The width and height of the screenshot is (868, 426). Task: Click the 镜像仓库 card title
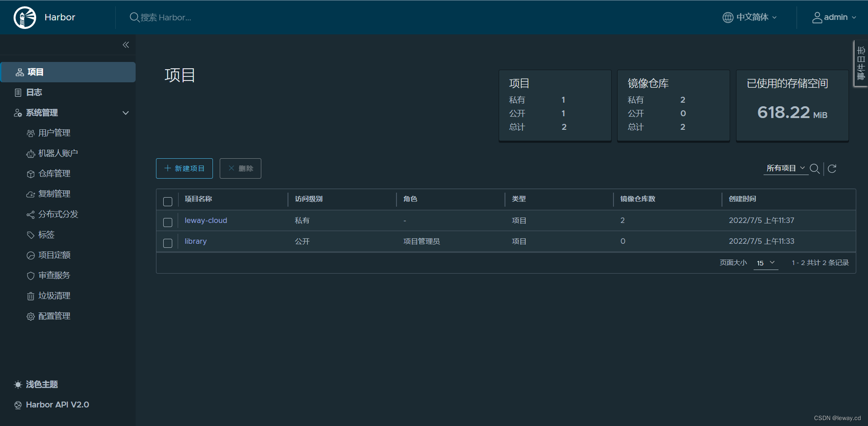click(x=648, y=84)
